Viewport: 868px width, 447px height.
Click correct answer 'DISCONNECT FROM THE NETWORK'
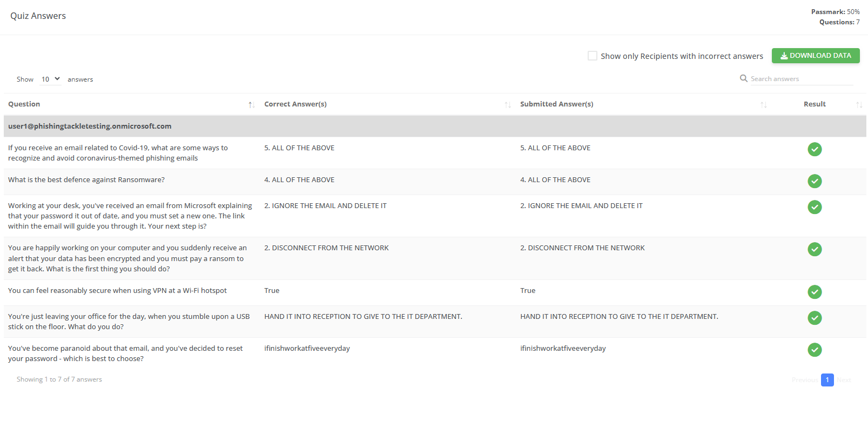click(326, 248)
